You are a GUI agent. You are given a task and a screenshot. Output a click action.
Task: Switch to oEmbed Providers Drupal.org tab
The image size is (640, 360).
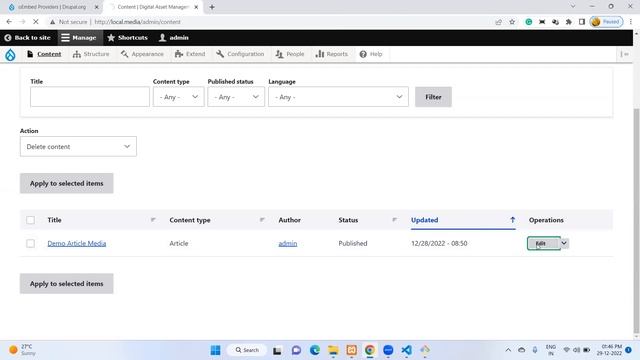point(52,7)
